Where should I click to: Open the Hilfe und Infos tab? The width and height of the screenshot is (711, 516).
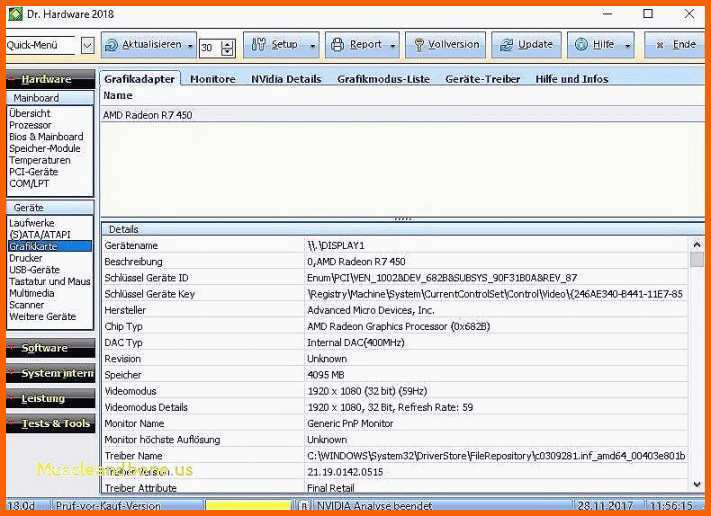[572, 79]
